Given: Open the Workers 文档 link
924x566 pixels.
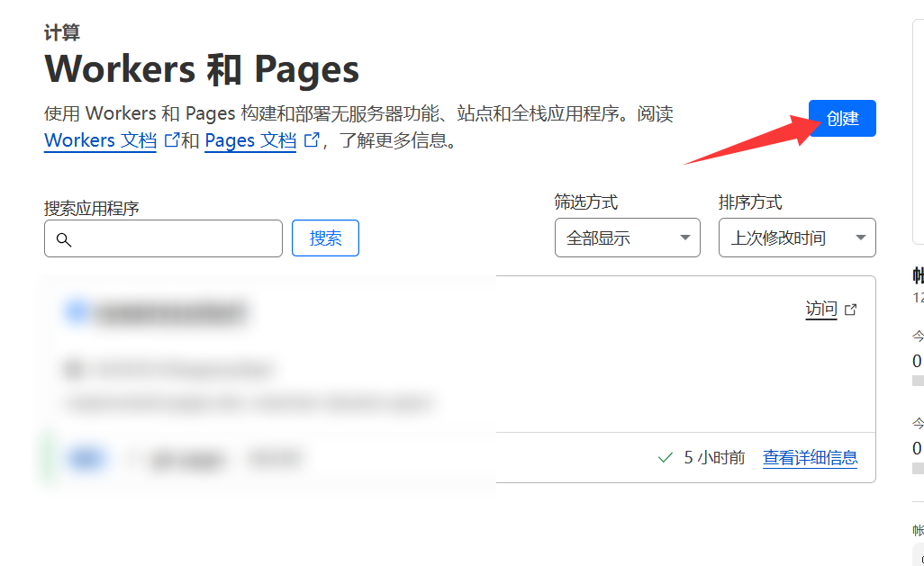Looking at the screenshot, I should (x=100, y=140).
